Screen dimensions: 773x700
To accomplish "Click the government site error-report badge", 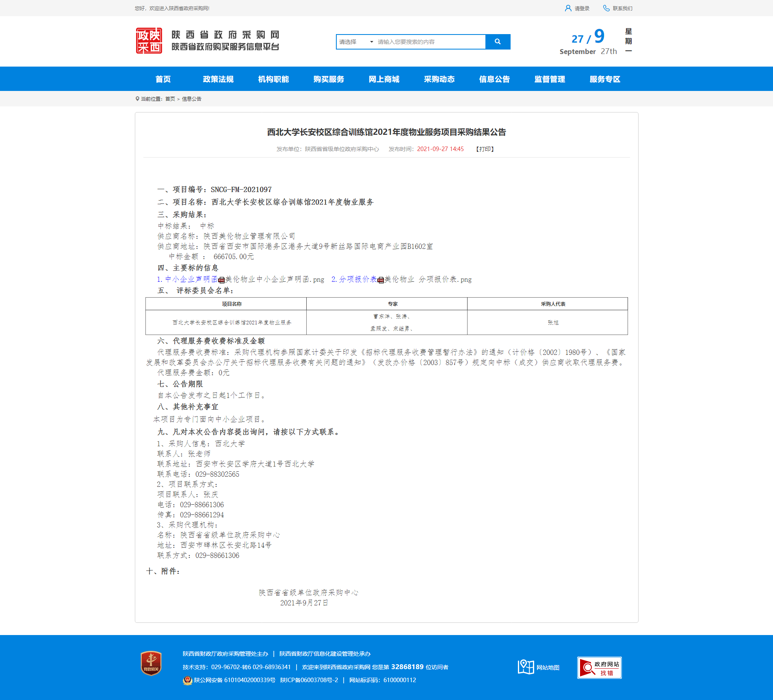I will coord(599,668).
